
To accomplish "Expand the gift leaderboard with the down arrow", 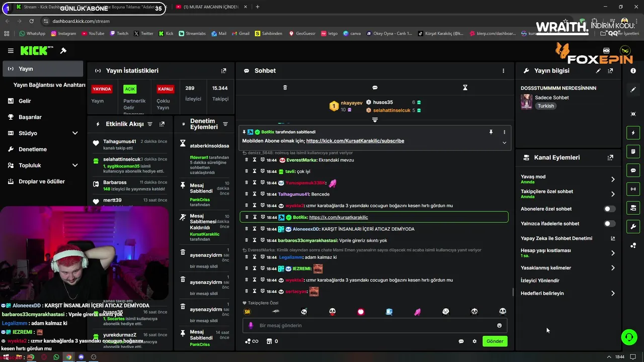I will (375, 120).
